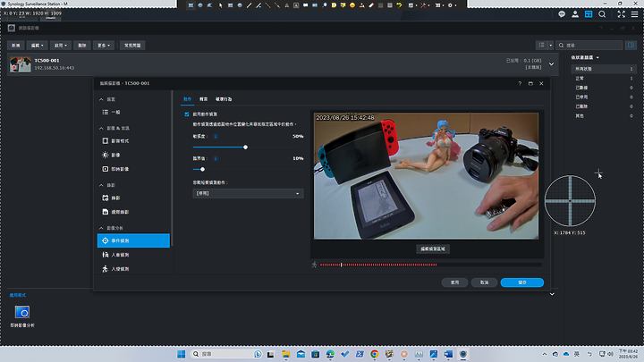Open the More dropdown button in camera toolbar
The height and width of the screenshot is (362, 644).
tap(103, 46)
